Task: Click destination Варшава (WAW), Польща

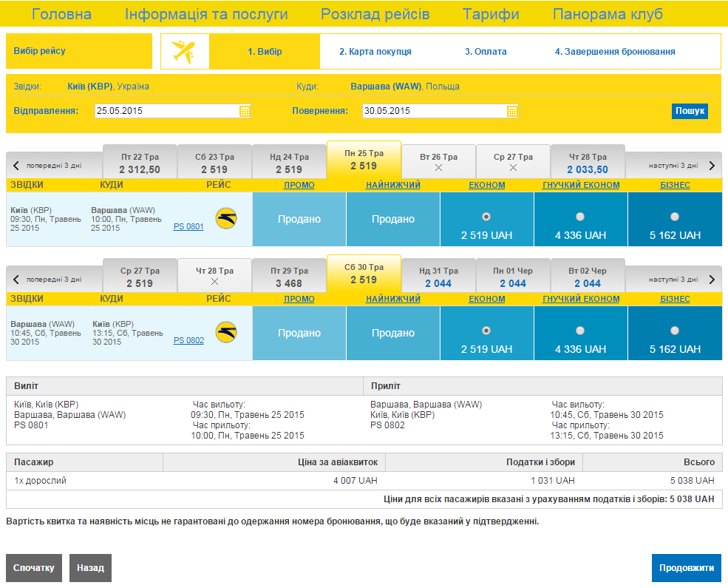Action: pos(405,87)
